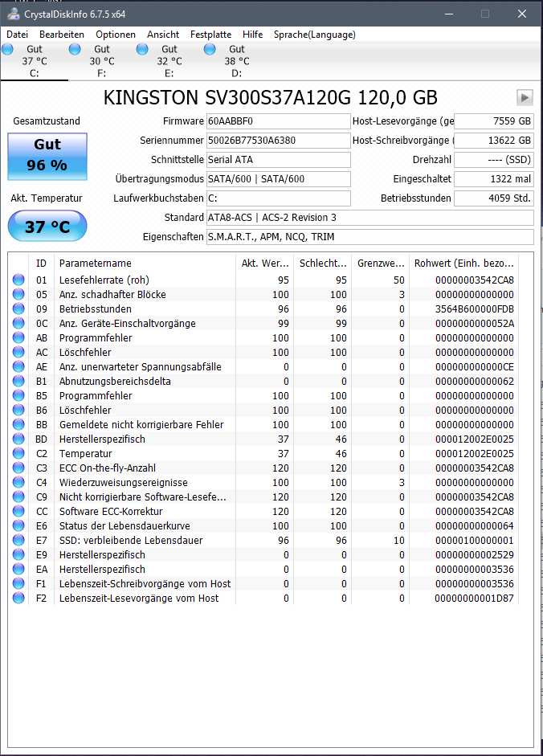This screenshot has height=756, width=543.
Task: Click status orb for Software ECC-Korrektur
Action: [18, 511]
